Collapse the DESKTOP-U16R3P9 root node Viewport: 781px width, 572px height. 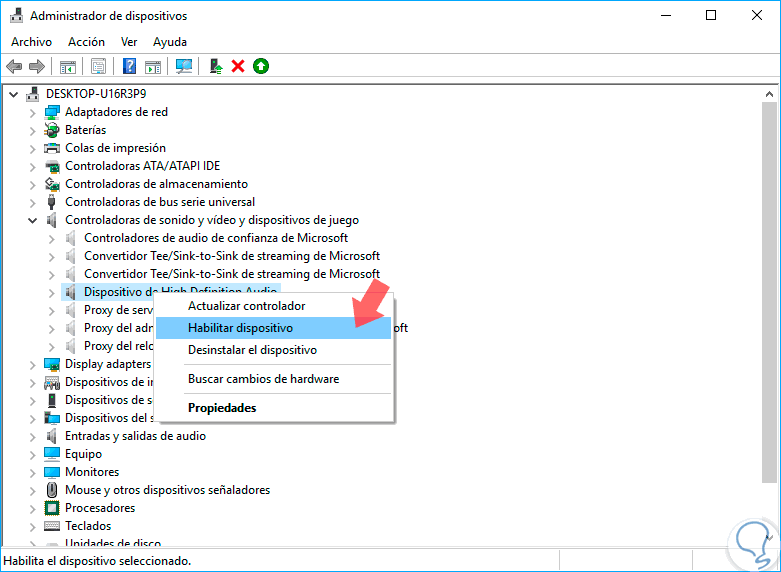(x=13, y=94)
